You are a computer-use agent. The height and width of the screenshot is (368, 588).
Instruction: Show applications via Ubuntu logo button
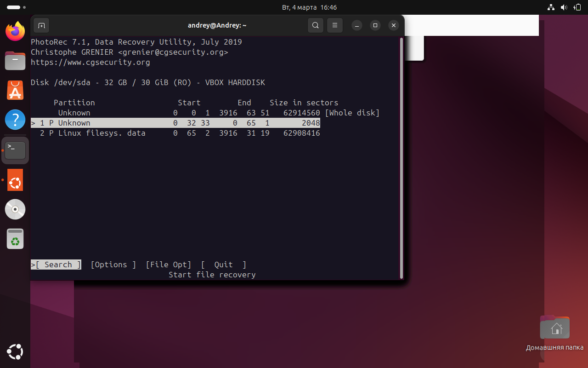pyautogui.click(x=15, y=352)
